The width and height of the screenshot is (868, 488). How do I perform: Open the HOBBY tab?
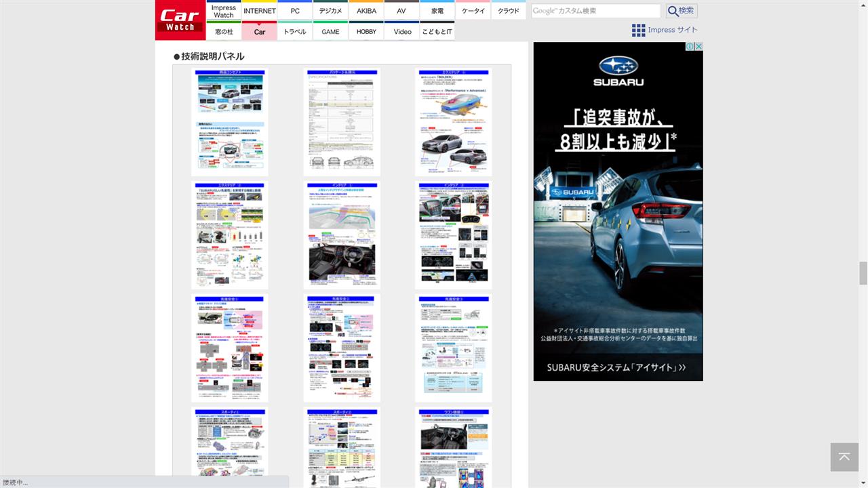(x=366, y=31)
